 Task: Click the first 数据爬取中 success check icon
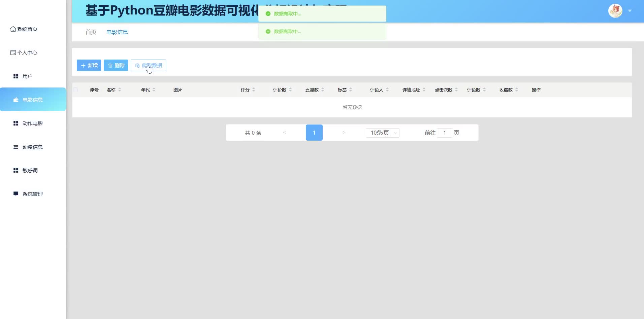[268, 14]
